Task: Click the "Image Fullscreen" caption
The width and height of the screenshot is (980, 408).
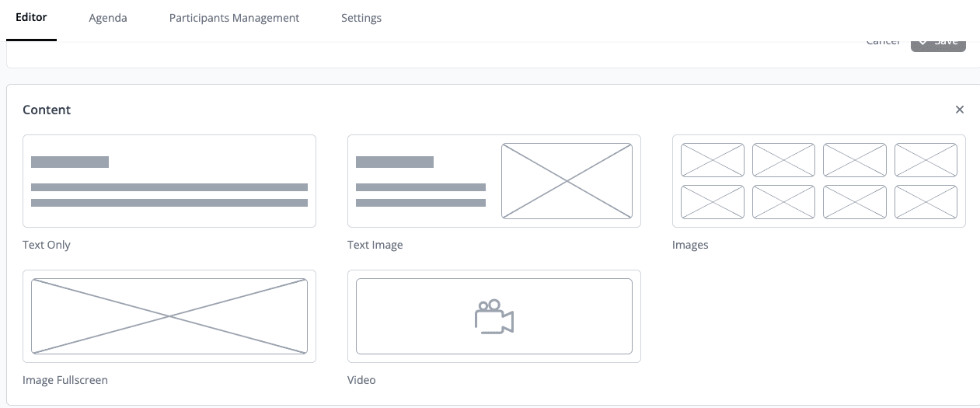Action: 65,380
